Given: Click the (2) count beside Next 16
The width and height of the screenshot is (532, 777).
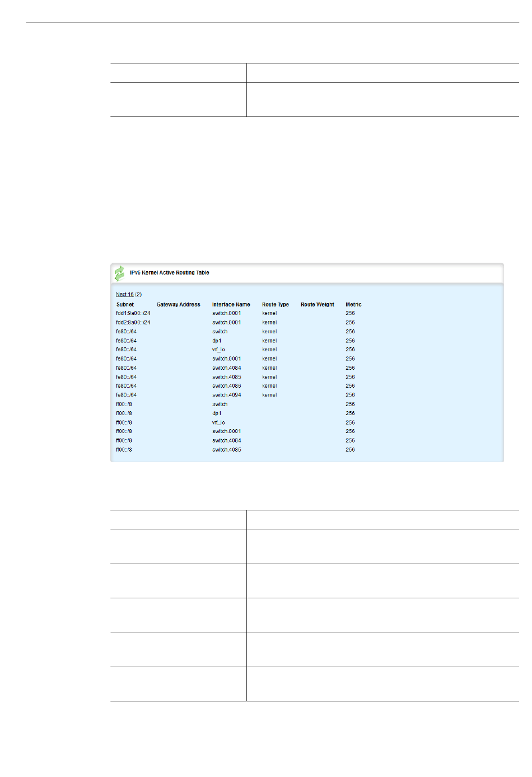Looking at the screenshot, I should [138, 295].
